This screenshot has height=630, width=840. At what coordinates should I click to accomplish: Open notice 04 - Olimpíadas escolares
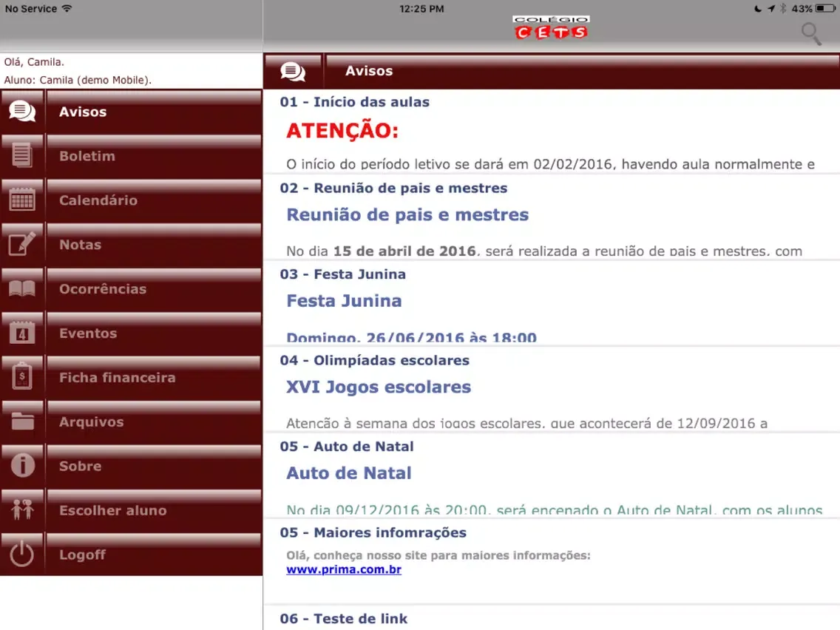[552, 390]
